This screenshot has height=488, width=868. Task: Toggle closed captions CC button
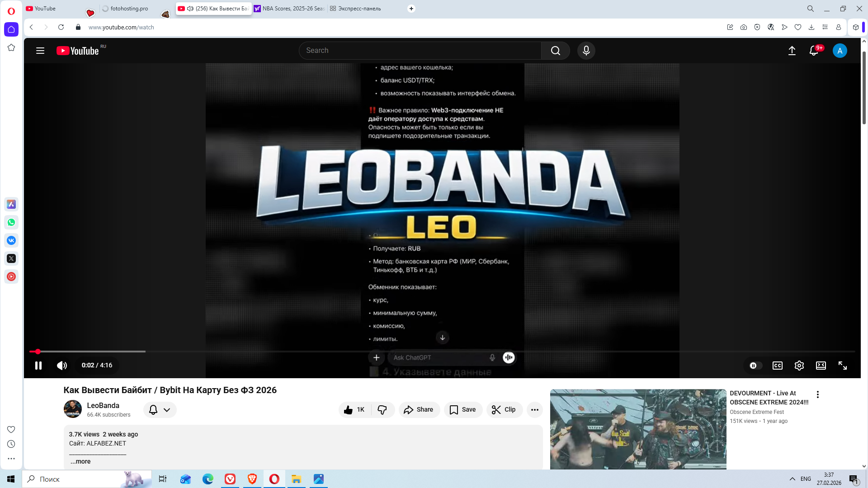[777, 366]
